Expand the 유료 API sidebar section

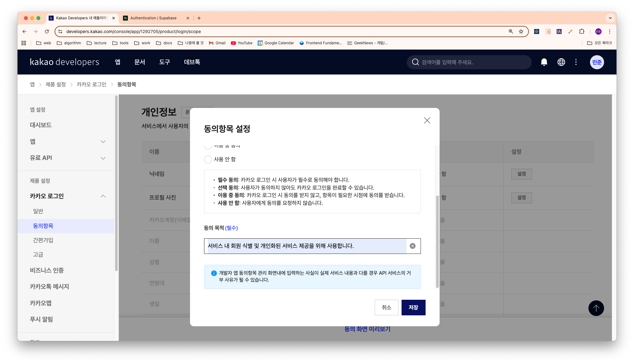point(103,158)
